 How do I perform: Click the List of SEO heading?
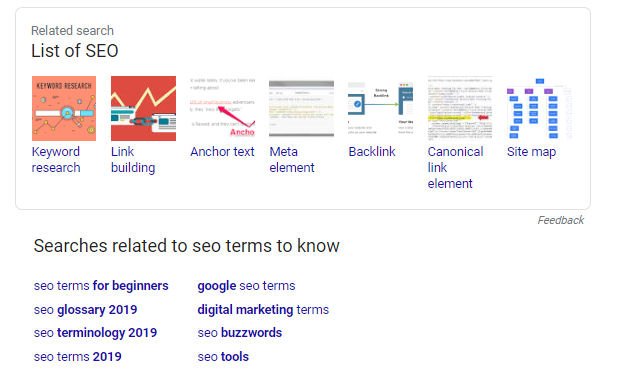pyautogui.click(x=75, y=51)
